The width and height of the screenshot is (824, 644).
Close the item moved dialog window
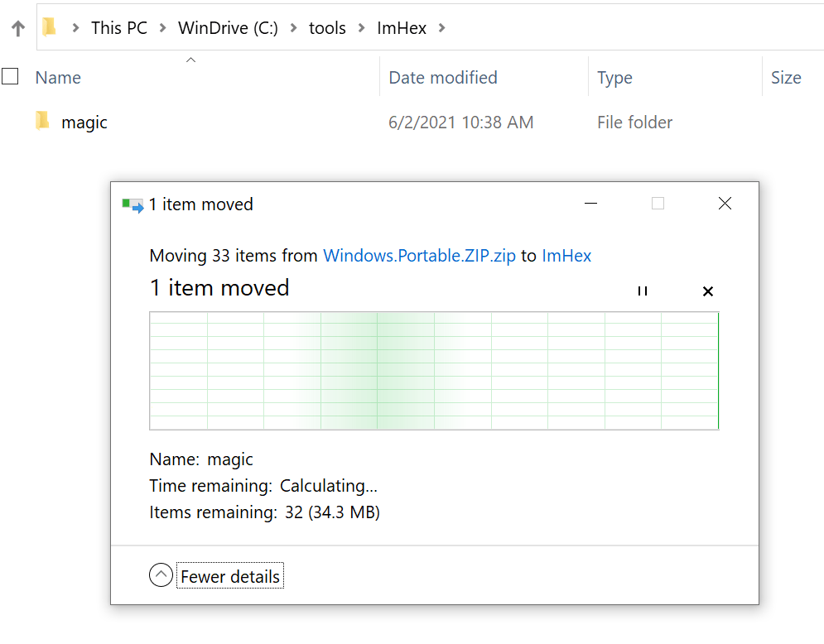725,204
